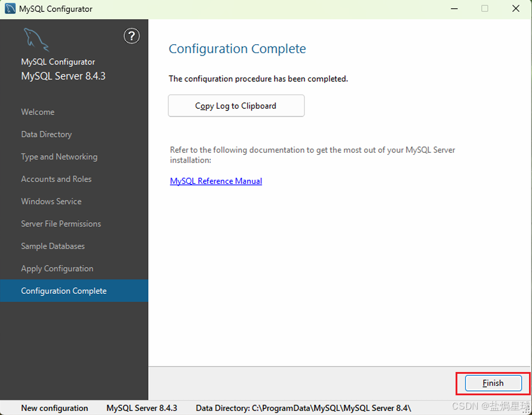532x415 pixels.
Task: Select the Configuration Complete step
Action: [x=74, y=291]
